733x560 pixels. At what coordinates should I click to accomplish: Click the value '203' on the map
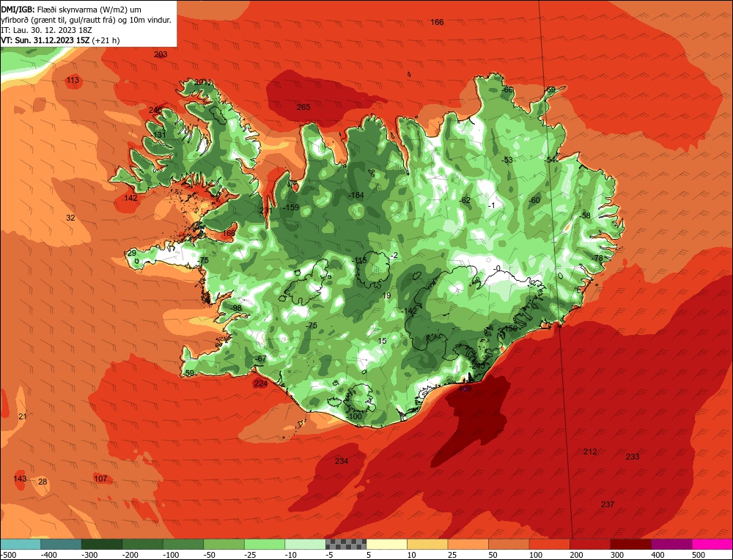tap(161, 54)
